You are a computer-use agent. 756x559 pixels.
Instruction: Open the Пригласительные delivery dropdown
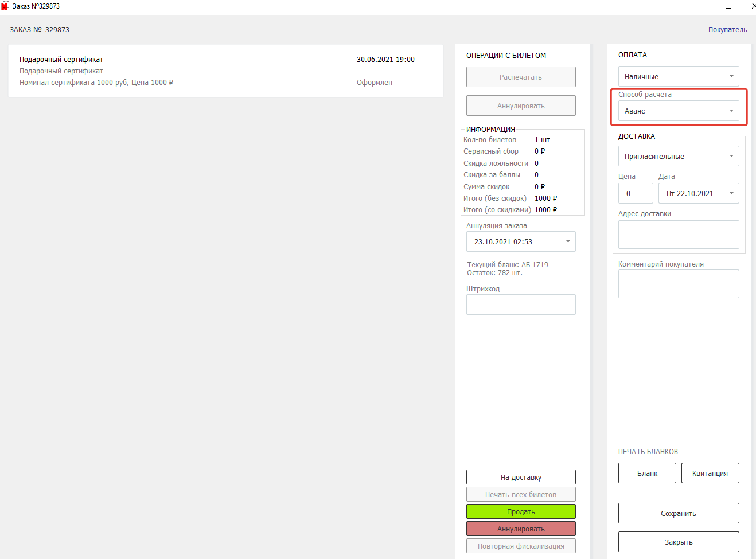point(678,156)
